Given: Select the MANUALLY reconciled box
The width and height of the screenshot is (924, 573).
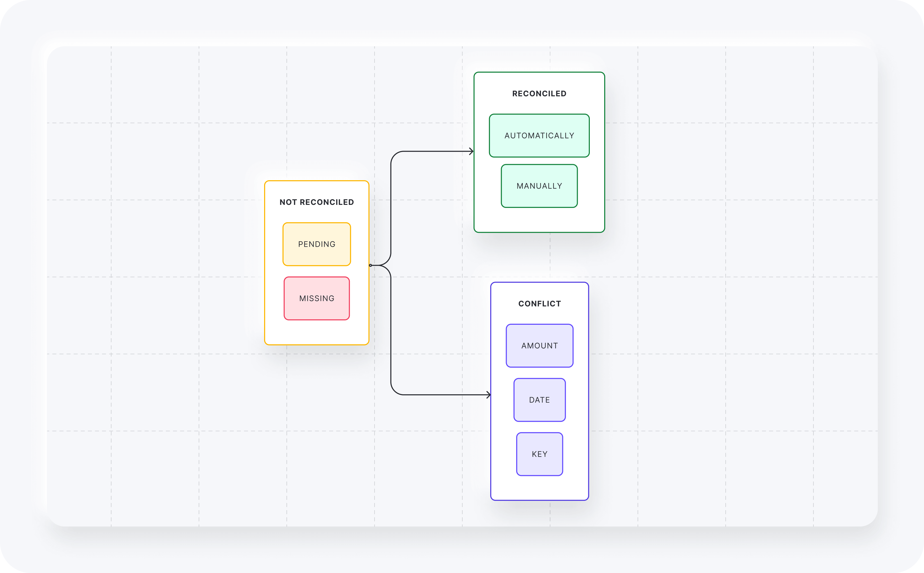Looking at the screenshot, I should (539, 186).
